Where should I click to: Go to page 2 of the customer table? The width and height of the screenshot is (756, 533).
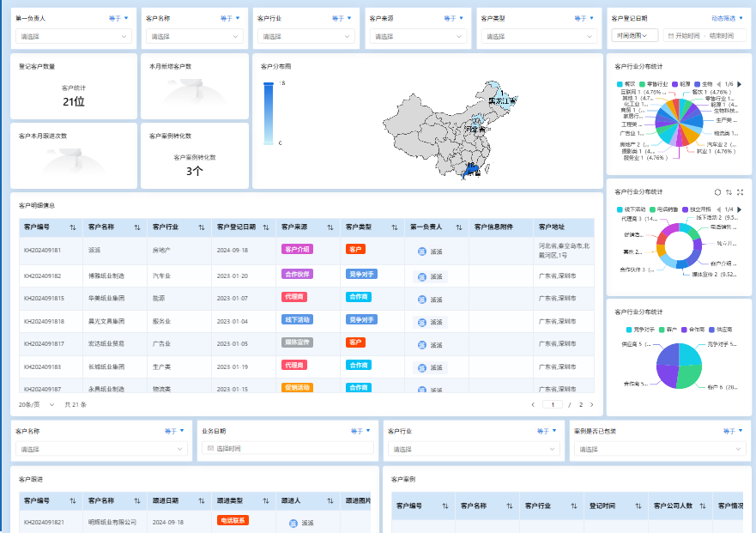pyautogui.click(x=581, y=403)
